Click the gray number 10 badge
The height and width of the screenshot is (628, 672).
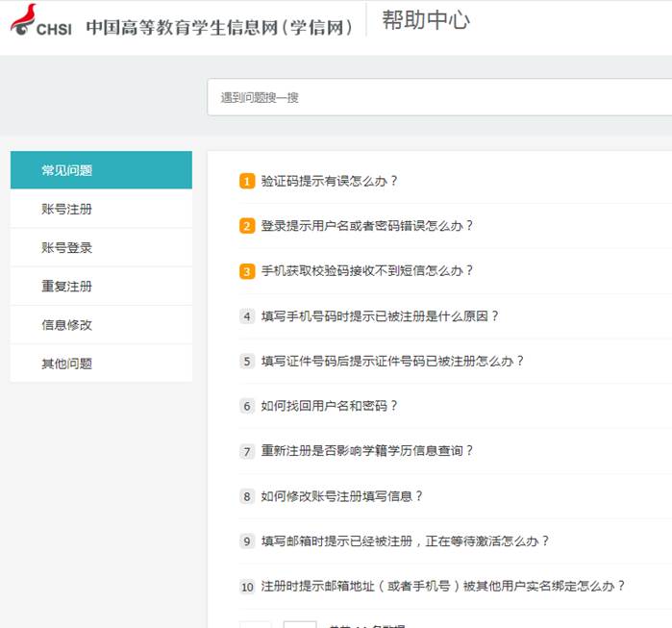point(247,587)
